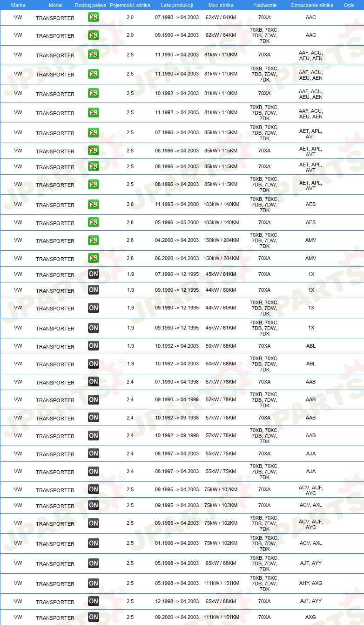Screen dimensions: 364x625
Task: Click diesel icon in 09.2000 111kW AXG row
Action: (x=93, y=617)
